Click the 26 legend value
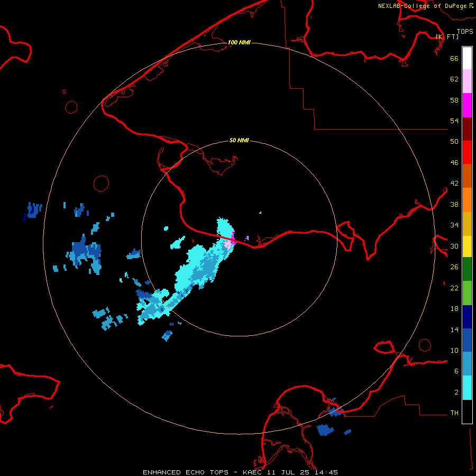Screen dimensions: 476x476 (x=454, y=267)
